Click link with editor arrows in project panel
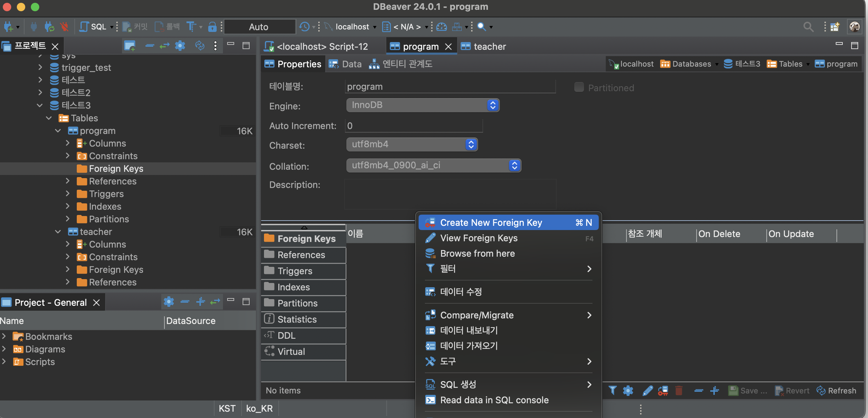 click(x=164, y=46)
